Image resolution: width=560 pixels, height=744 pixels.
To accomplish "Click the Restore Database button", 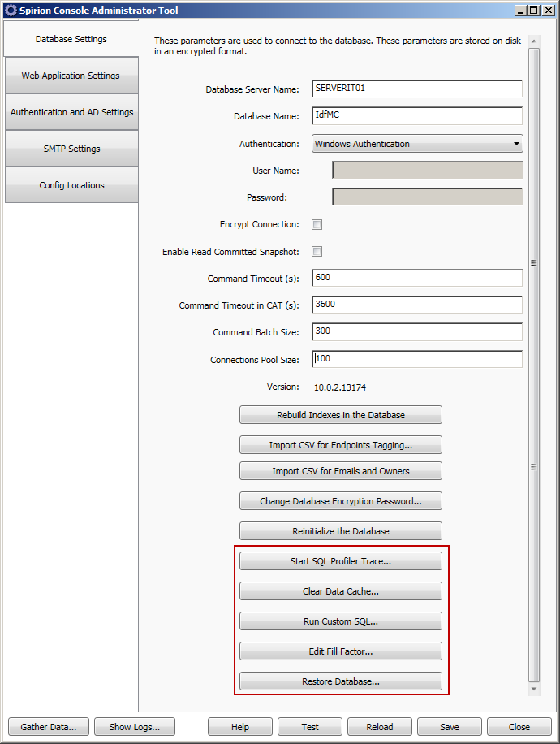I will tap(340, 681).
